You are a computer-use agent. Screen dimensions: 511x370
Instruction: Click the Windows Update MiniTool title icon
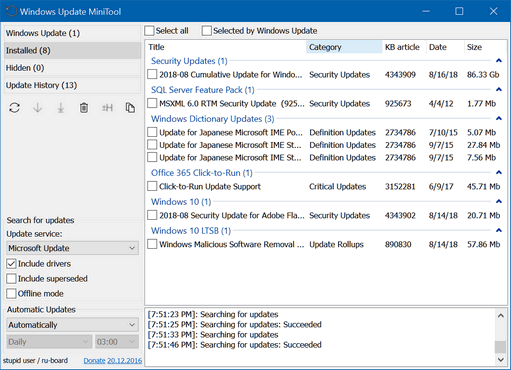pos(11,11)
